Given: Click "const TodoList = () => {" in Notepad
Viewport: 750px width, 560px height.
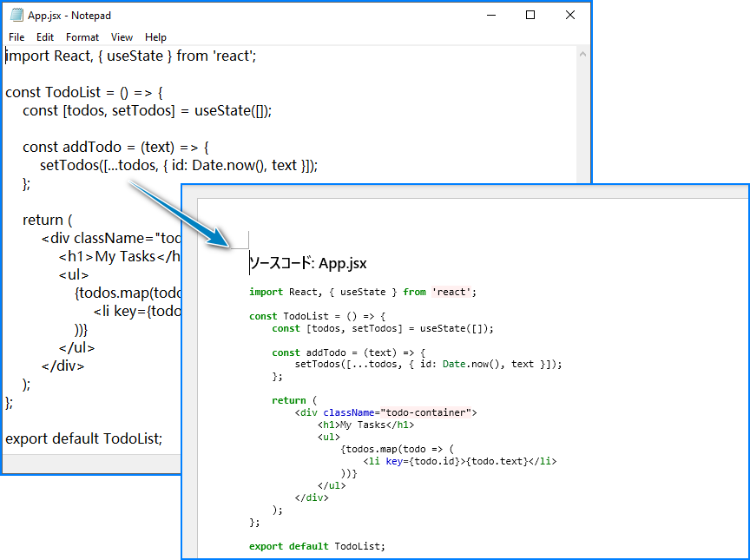Looking at the screenshot, I should [x=84, y=92].
